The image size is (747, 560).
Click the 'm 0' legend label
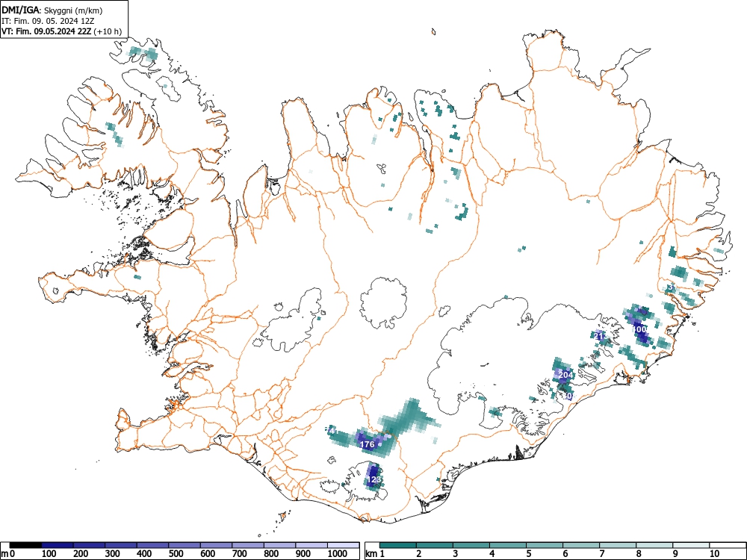pos(8,554)
